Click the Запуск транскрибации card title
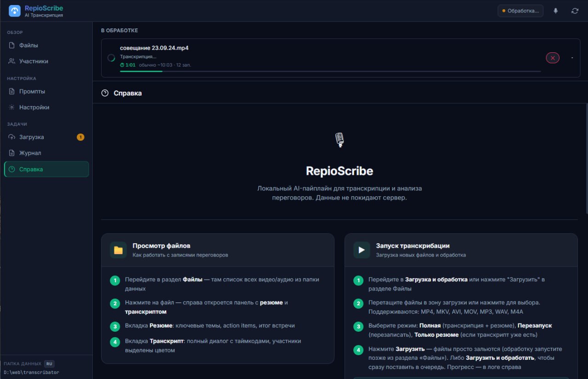Screen dimensions: 588x379 coord(413,246)
